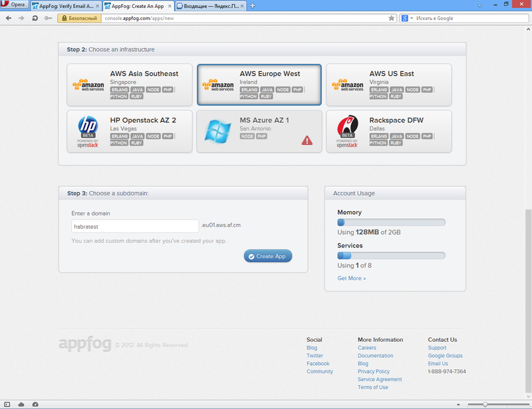
Task: Click the PYTHON tag on AWS Asia Southeast
Action: click(x=119, y=96)
